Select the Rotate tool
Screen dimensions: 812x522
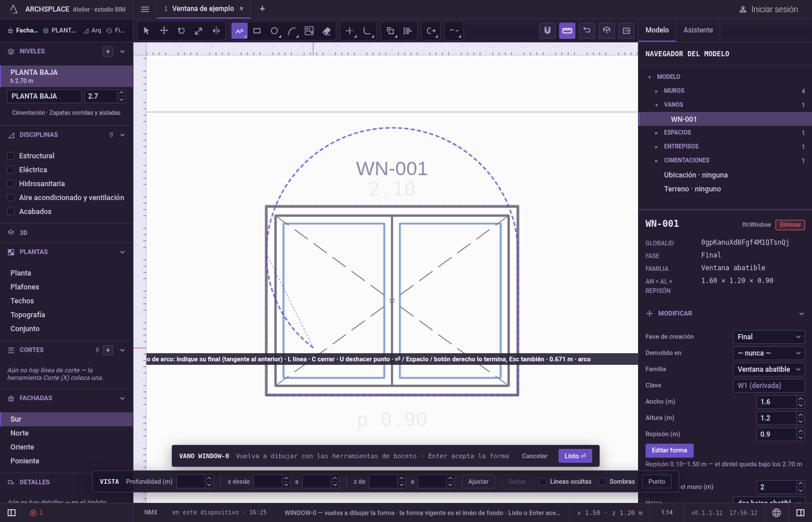coord(182,31)
